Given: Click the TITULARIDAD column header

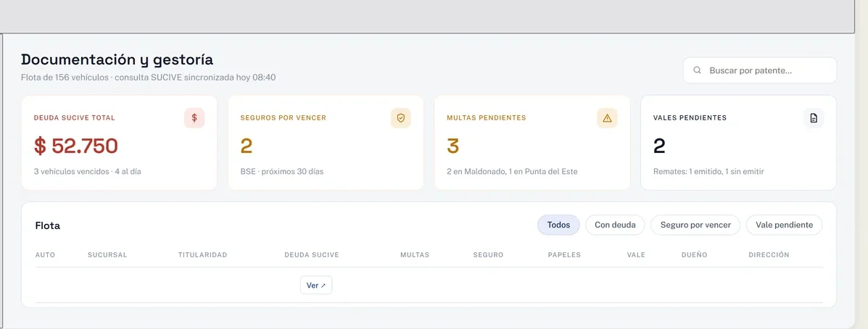Looking at the screenshot, I should [x=202, y=255].
